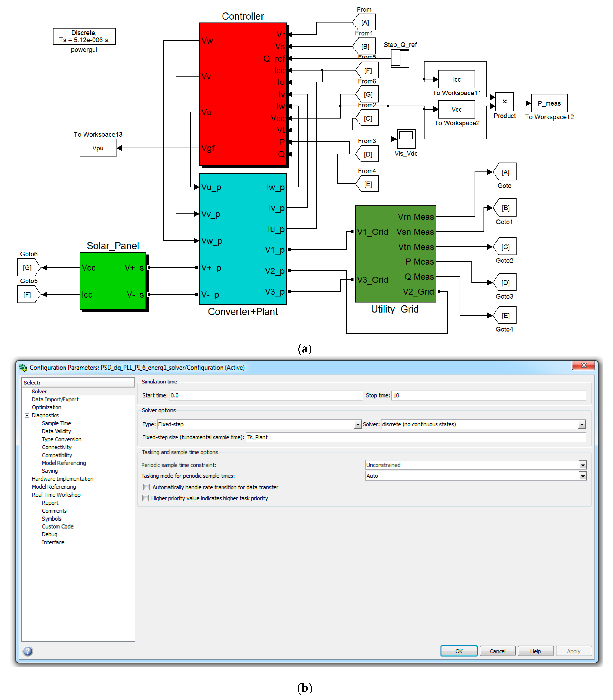Select Data Import/Export in tree

pos(55,399)
